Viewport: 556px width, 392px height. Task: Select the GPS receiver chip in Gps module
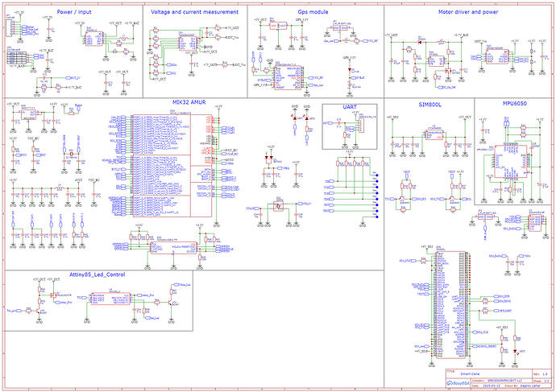[288, 76]
